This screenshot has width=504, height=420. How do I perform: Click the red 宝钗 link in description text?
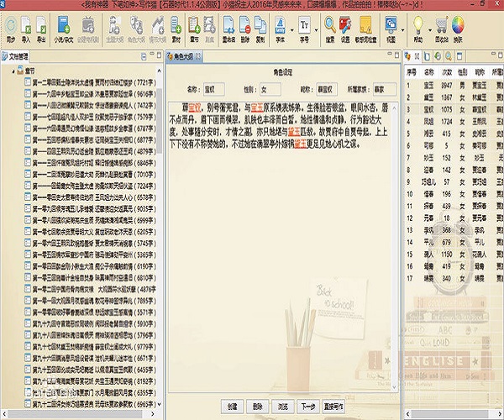(x=195, y=108)
